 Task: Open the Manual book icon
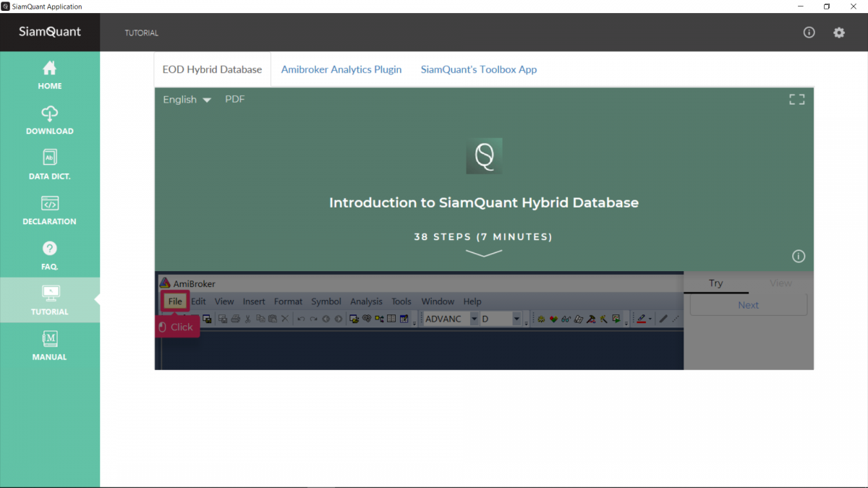tap(49, 339)
